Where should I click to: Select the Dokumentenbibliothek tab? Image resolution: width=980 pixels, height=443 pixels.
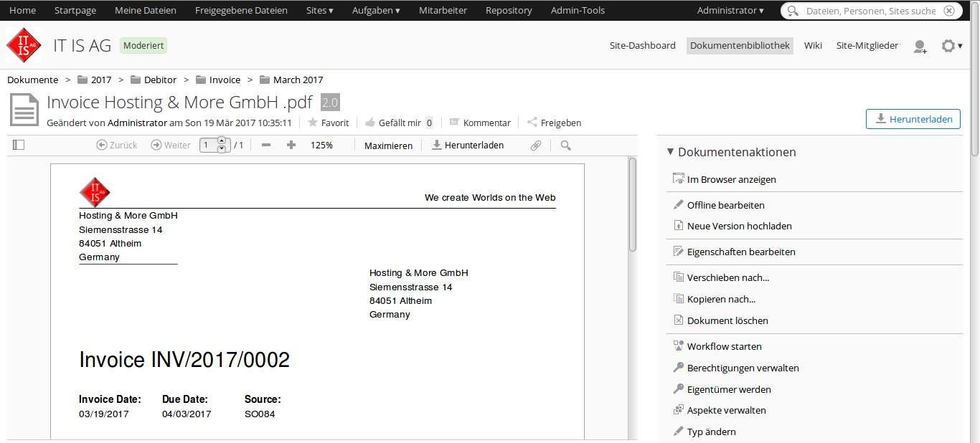point(740,46)
